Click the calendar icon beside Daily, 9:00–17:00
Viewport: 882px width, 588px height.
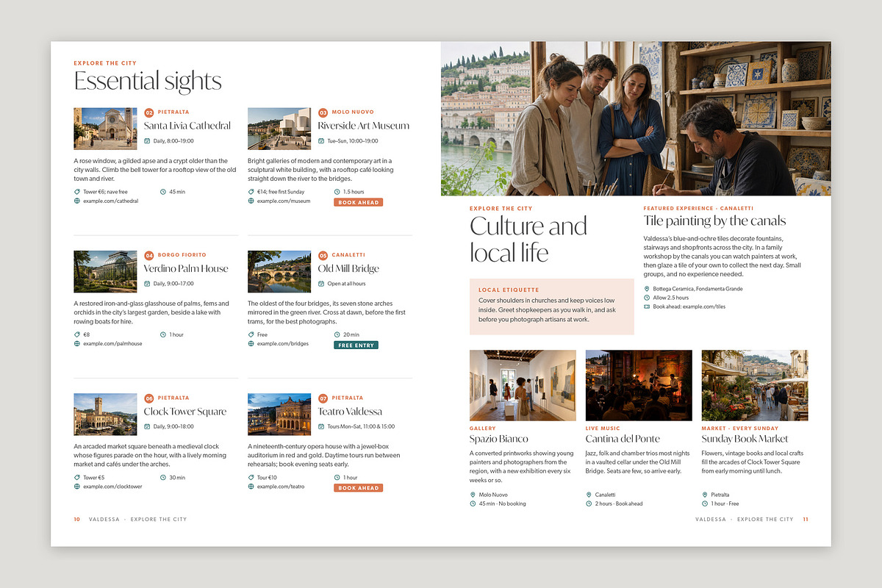coord(147,284)
